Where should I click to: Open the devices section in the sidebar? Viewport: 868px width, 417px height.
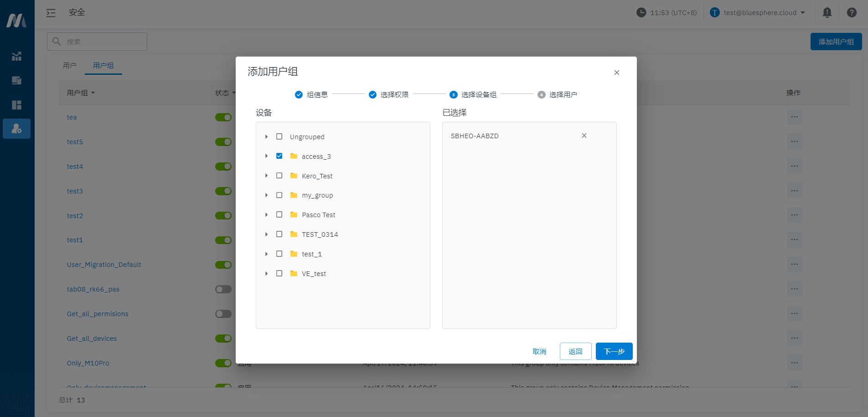[16, 80]
